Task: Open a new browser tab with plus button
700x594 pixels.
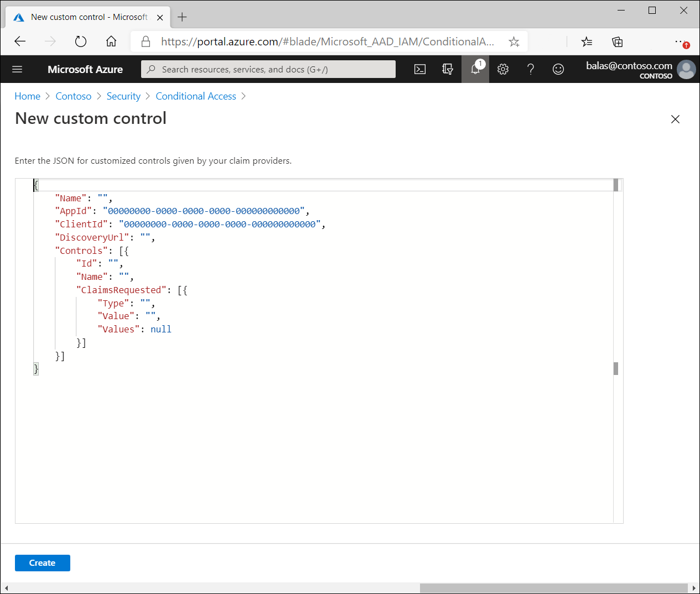Action: point(182,17)
